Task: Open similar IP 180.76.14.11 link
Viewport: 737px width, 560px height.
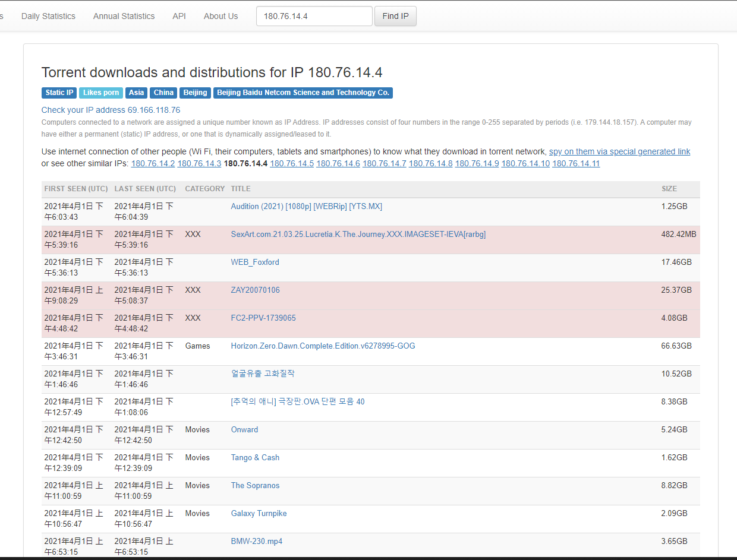Action: tap(575, 163)
